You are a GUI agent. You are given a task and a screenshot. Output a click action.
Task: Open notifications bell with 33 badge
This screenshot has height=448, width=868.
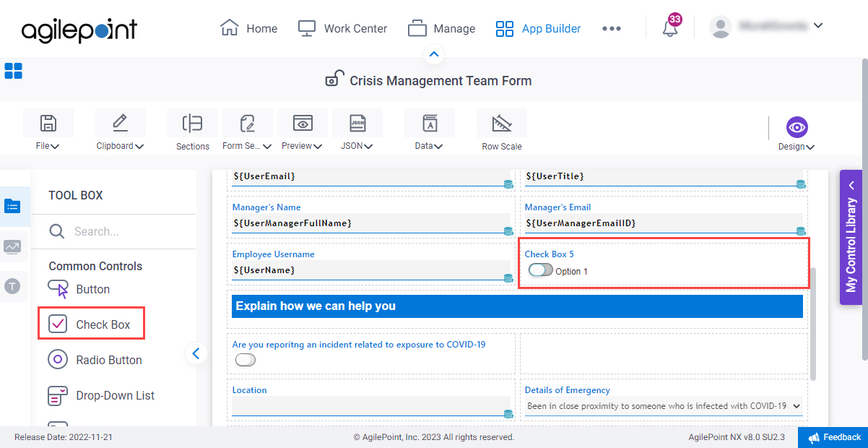coord(671,27)
